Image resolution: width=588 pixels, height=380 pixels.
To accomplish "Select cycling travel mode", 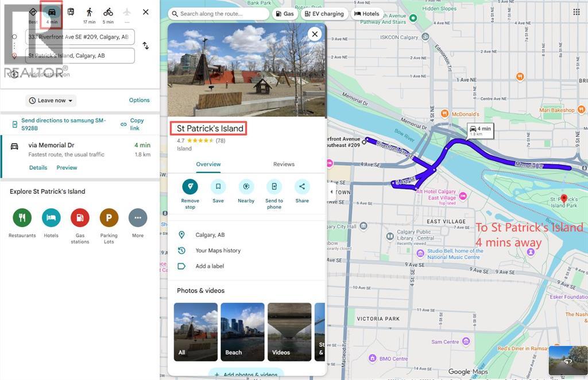I will point(108,13).
